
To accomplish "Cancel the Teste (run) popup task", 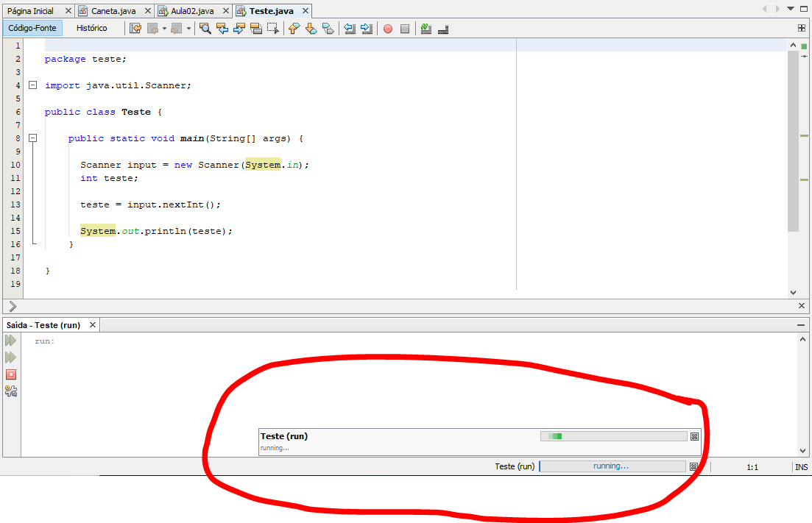I will 695,437.
